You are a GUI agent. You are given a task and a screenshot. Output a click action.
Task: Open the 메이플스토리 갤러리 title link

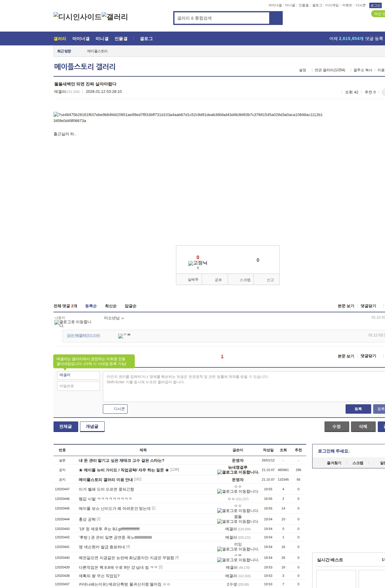[85, 67]
